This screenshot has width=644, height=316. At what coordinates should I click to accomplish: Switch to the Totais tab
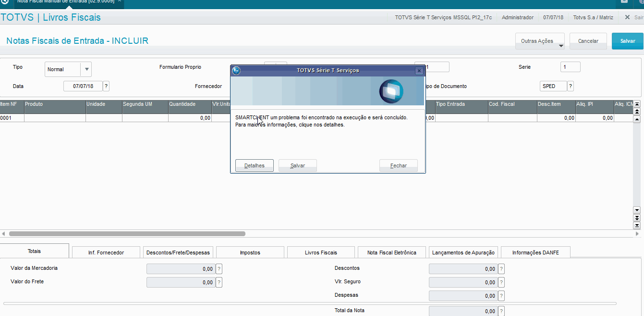(35, 251)
